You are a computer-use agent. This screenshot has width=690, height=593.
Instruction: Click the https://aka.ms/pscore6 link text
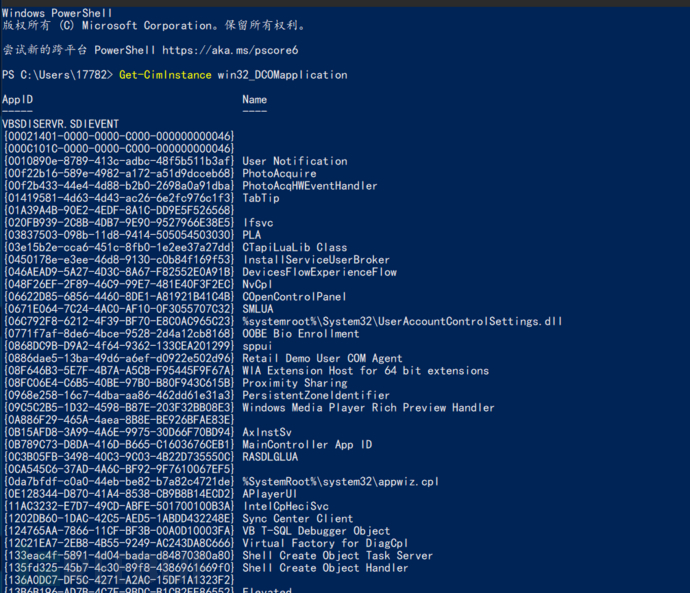click(230, 50)
